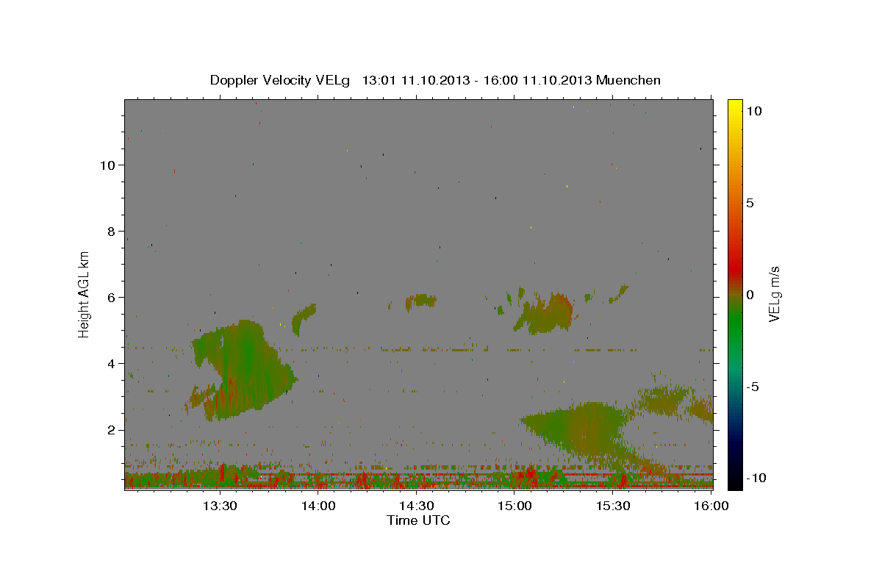Click the colorbar value '5'
882x588 pixels.
point(750,203)
